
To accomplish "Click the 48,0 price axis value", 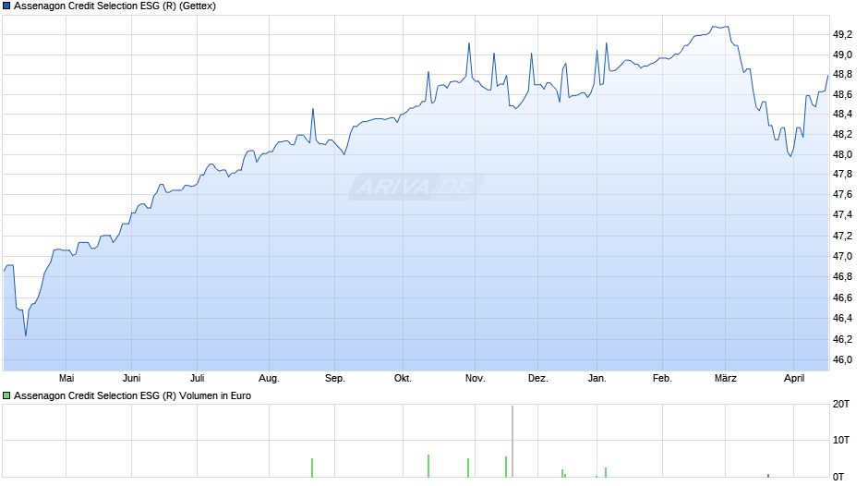I will click(842, 154).
